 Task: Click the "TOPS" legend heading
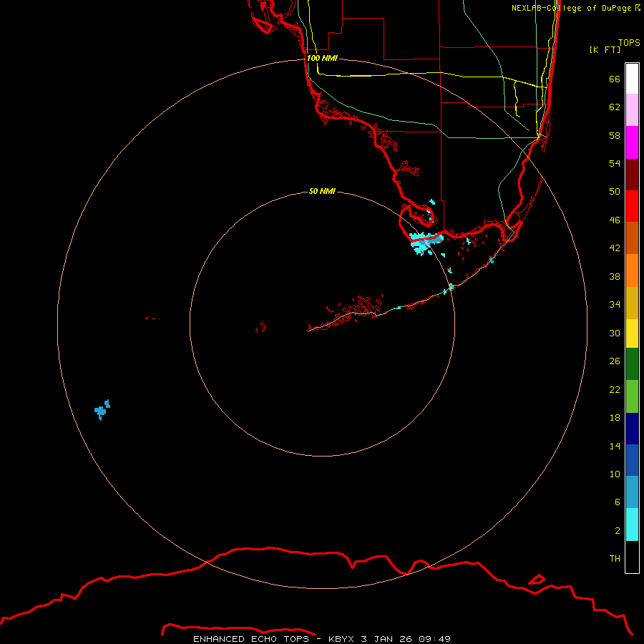click(629, 42)
